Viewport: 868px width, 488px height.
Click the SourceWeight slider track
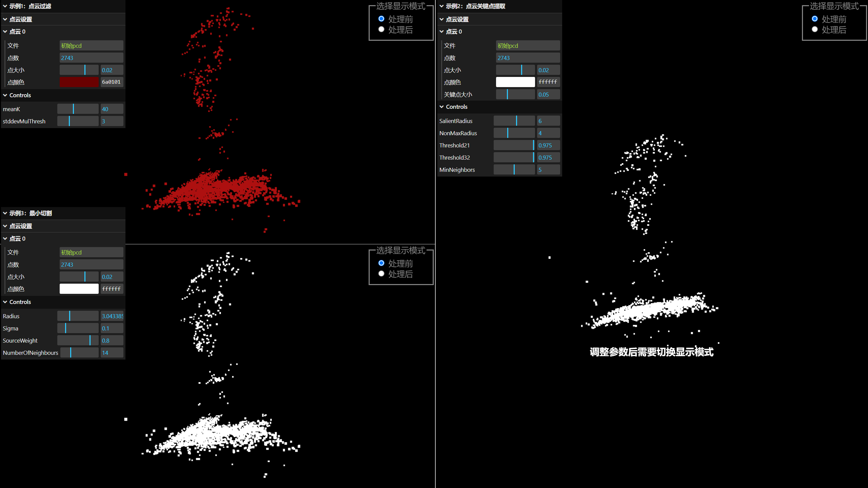[78, 341]
